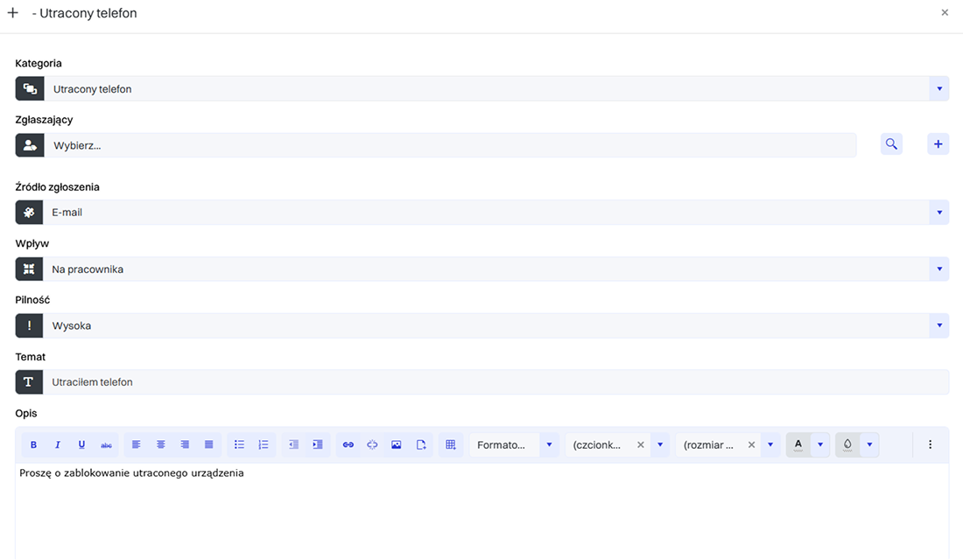Toggle underline formatting in the Opis editor
Viewport: 963px width, 560px height.
click(x=81, y=444)
